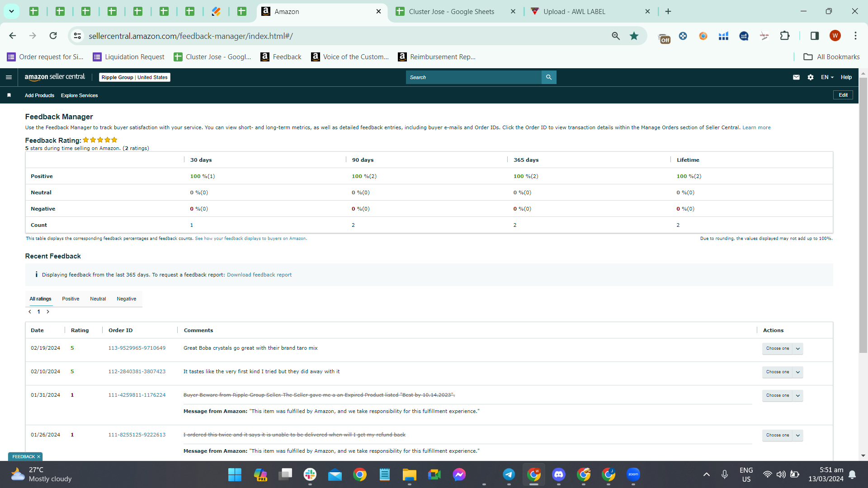Click the Help link

coord(846,77)
